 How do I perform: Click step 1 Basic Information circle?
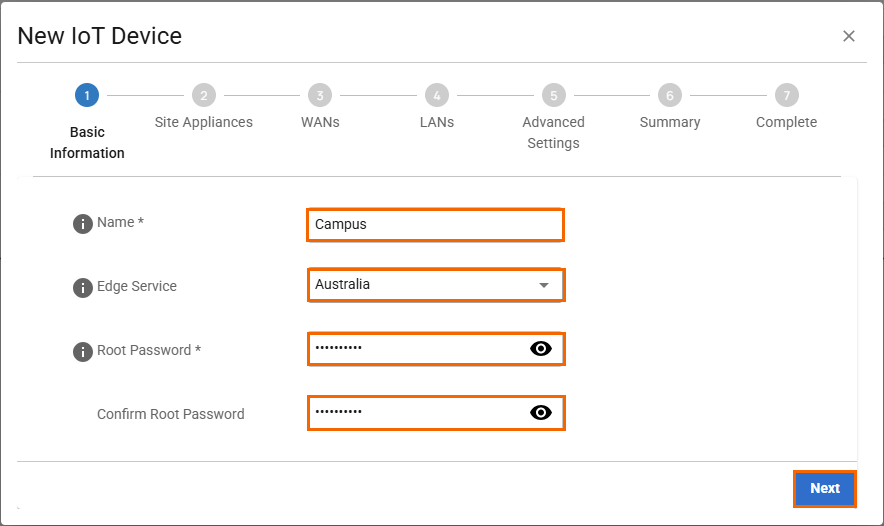[x=87, y=96]
